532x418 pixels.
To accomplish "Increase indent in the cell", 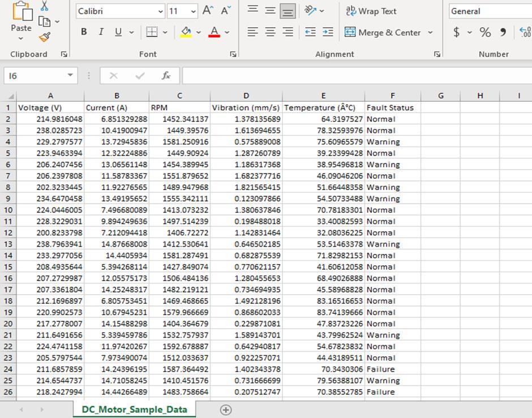I will (x=328, y=32).
